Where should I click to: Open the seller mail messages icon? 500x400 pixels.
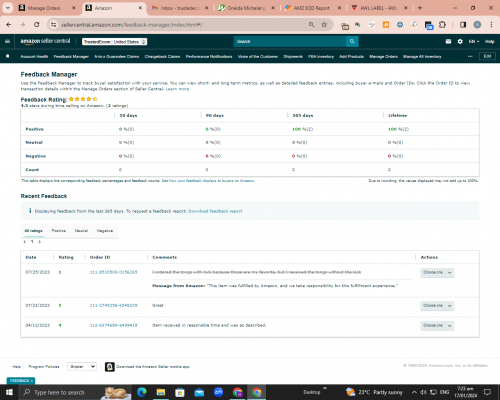448,41
